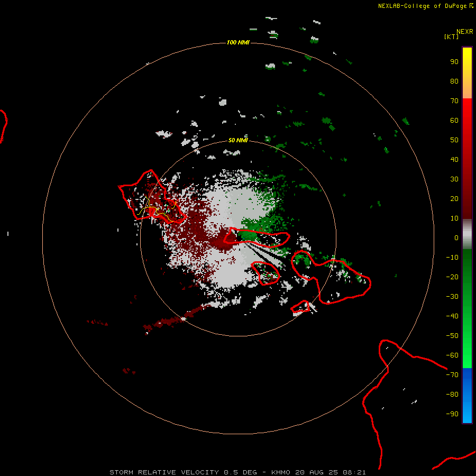Click the 40 value on the velocity scale
This screenshot has height=476, width=476.
(454, 159)
